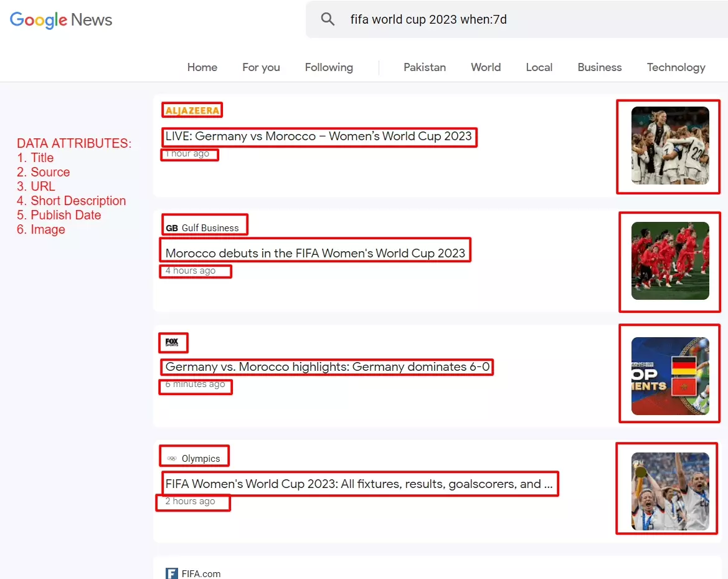The width and height of the screenshot is (728, 579).
Task: Open the Germany vs Morocco live article
Action: click(319, 136)
